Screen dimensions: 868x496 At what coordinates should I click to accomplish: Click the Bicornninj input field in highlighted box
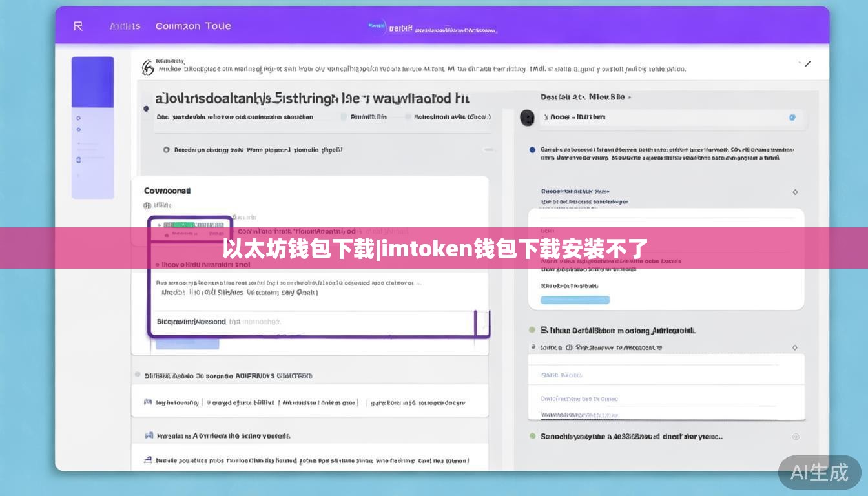313,322
